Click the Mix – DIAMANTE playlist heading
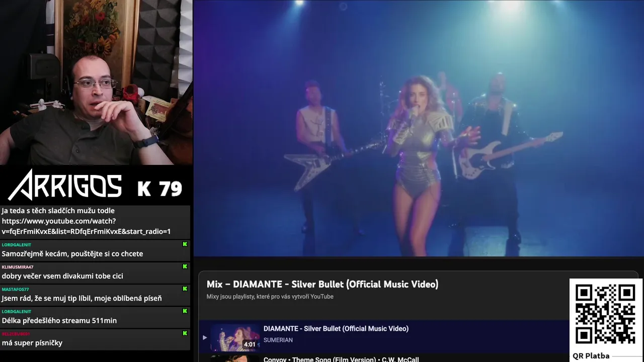 tap(323, 284)
